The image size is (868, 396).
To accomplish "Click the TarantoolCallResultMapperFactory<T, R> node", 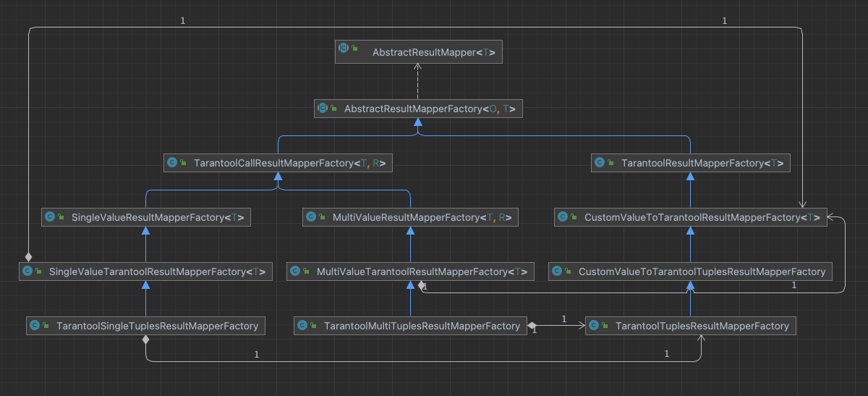I will click(x=278, y=164).
